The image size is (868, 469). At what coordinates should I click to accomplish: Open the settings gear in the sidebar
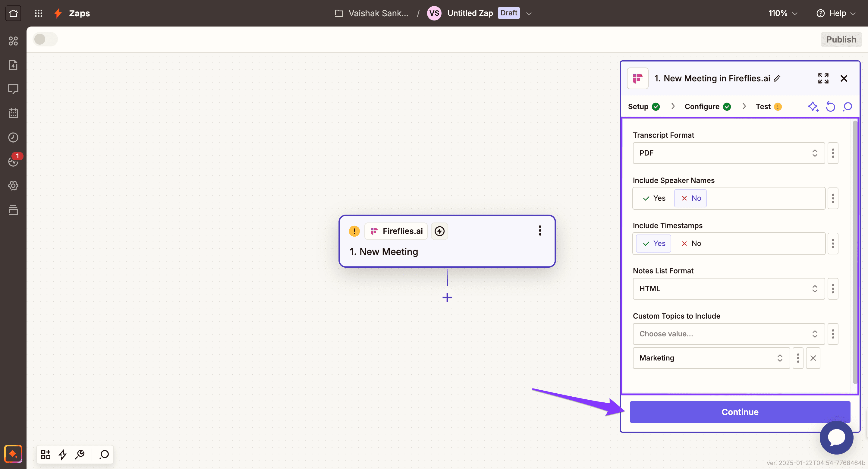coord(13,186)
